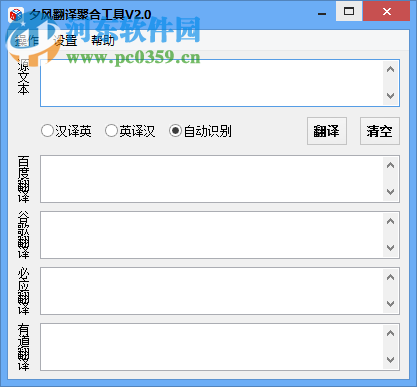The width and height of the screenshot is (417, 387).
Task: Select the 英译汉 radio button
Action: 130,131
